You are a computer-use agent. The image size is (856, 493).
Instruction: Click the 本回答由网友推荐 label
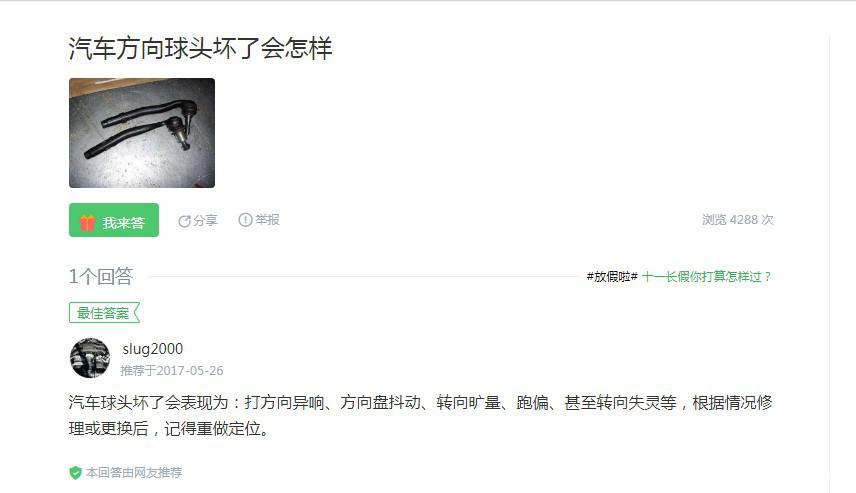(134, 473)
